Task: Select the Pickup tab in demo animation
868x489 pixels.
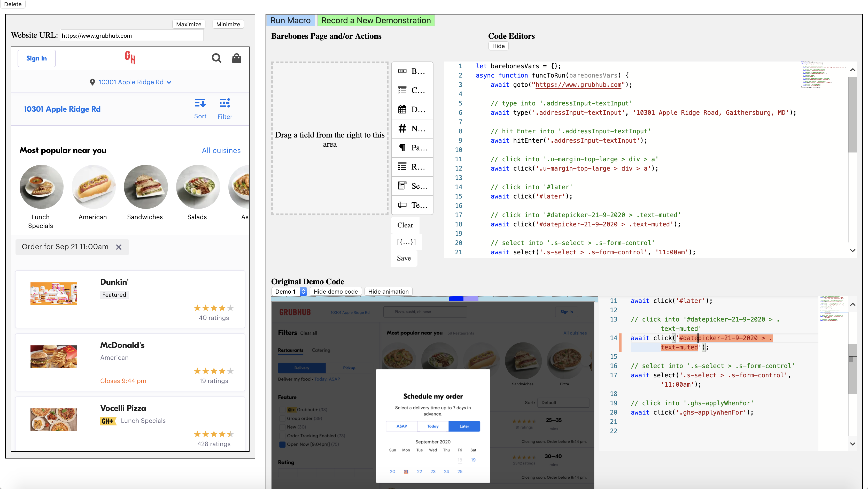Action: pos(349,368)
